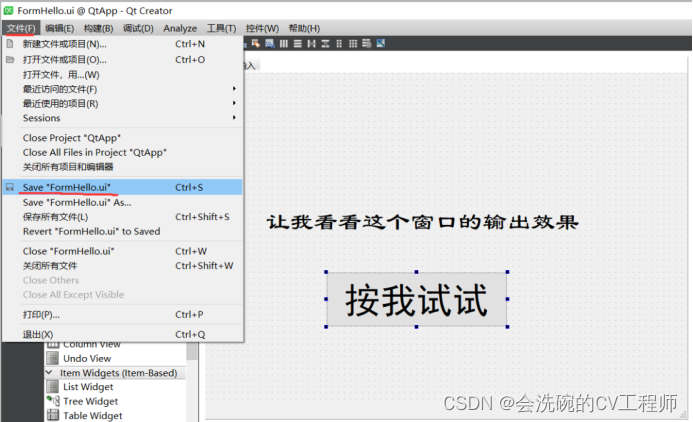This screenshot has height=422, width=693.
Task: Choose Revert "FormHello.ui" to Saved
Action: click(123, 231)
